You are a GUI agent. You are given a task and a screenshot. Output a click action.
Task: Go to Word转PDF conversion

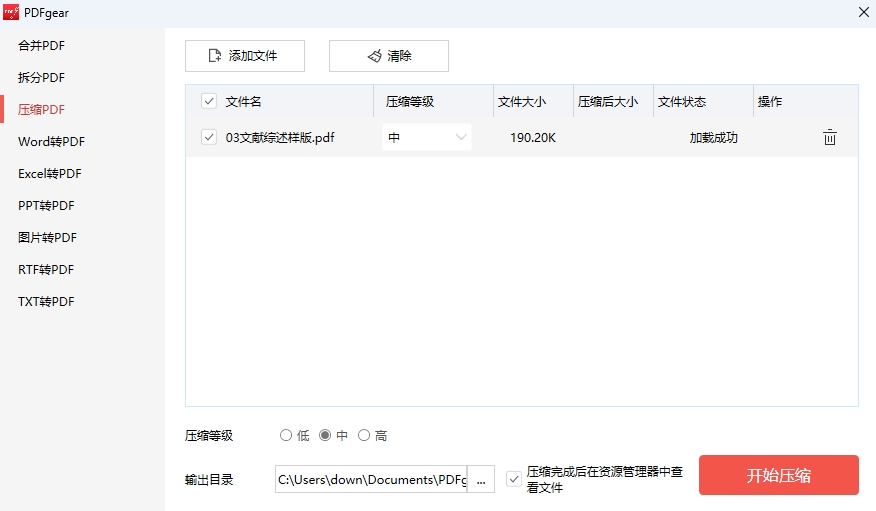pyautogui.click(x=51, y=141)
